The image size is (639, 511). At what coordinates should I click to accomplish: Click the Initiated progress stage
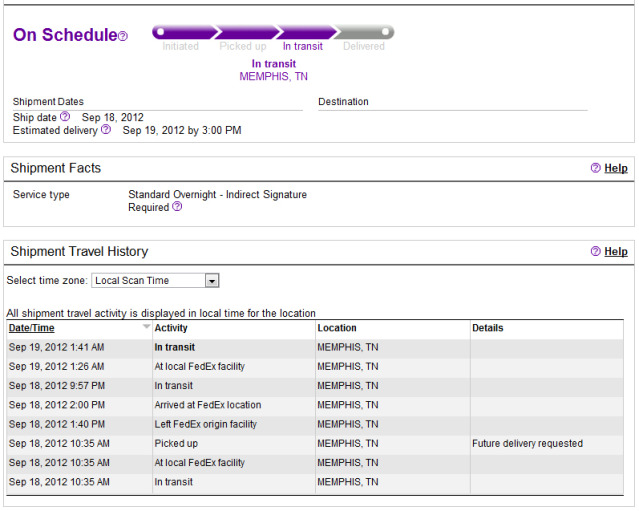point(181,45)
